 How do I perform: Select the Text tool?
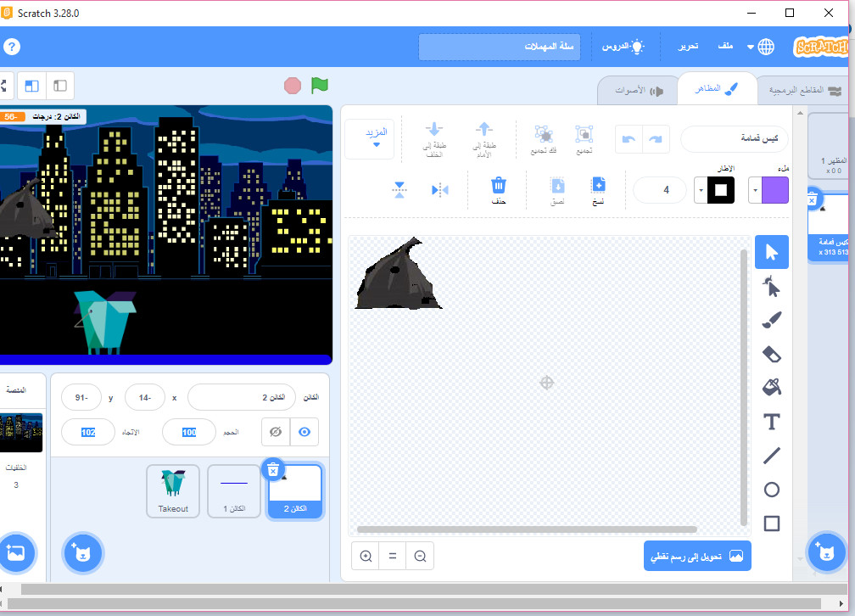771,422
